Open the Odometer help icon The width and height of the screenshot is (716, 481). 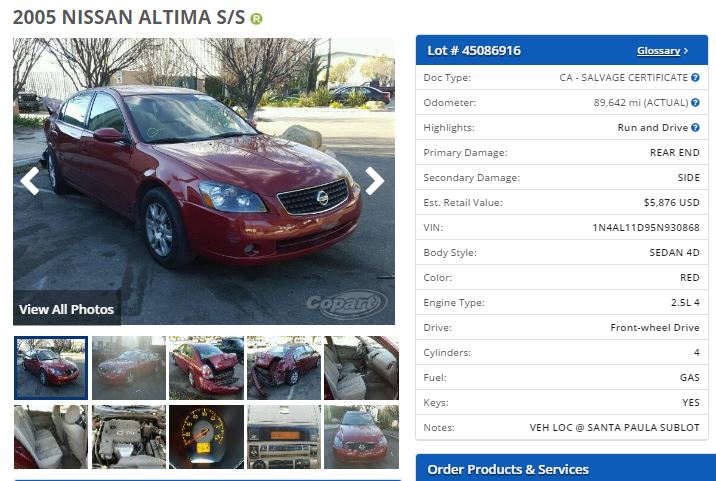(x=695, y=102)
